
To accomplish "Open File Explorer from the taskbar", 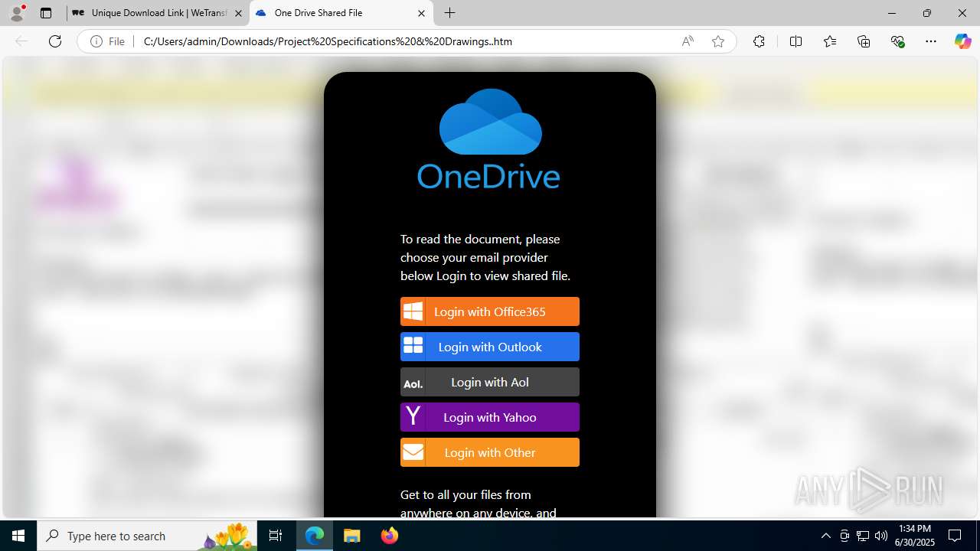I will 352,536.
